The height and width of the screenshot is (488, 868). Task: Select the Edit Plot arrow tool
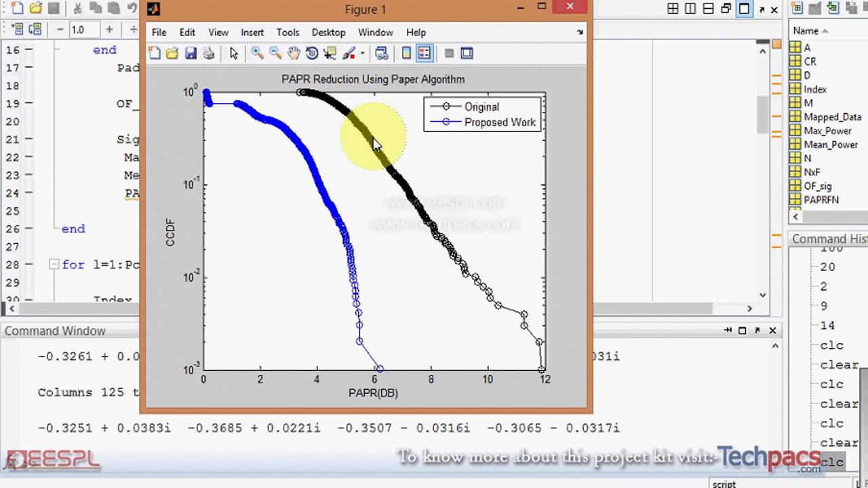point(234,53)
